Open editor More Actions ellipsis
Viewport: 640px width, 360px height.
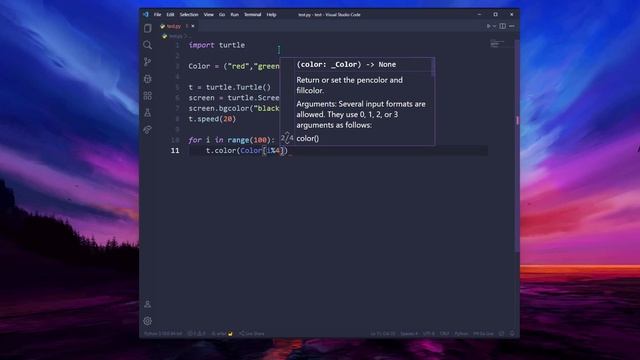(x=512, y=26)
